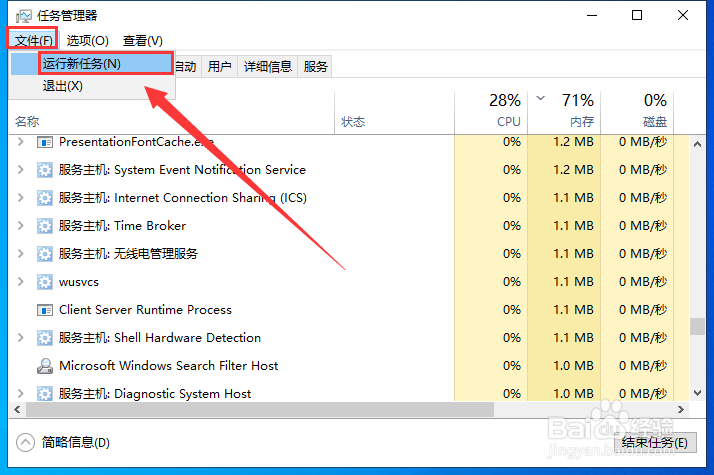Click the Task Manager title bar icon

(x=24, y=16)
